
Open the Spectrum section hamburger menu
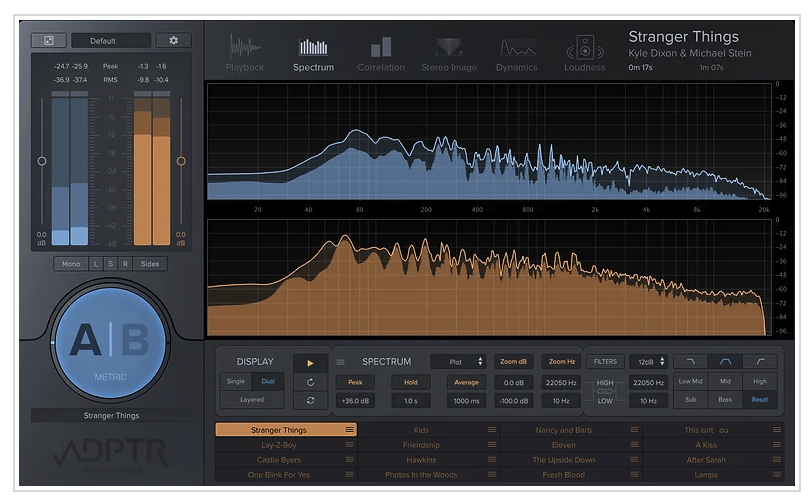coord(340,362)
